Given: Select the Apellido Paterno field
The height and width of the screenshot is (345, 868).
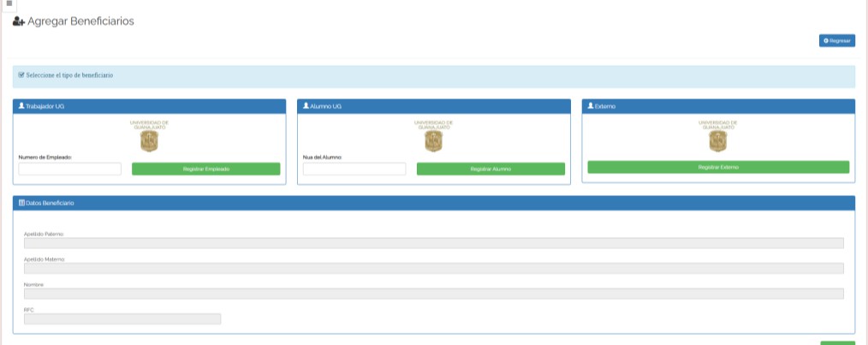Looking at the screenshot, I should click(433, 243).
